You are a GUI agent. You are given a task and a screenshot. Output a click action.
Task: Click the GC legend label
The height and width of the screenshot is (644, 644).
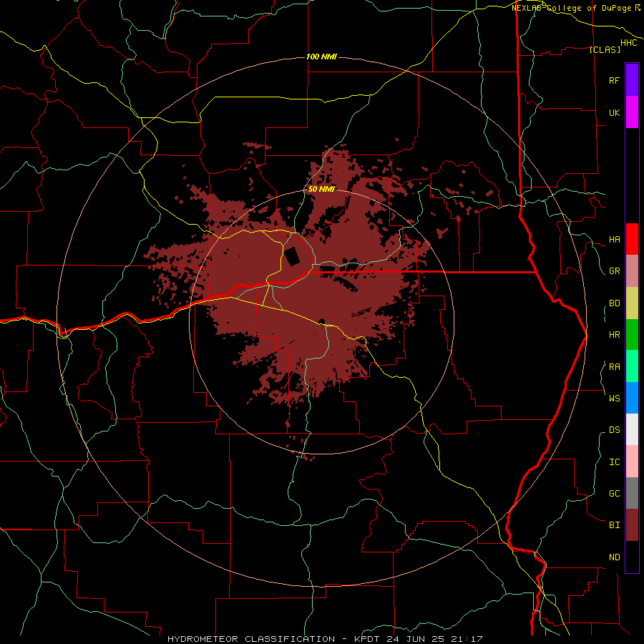(x=614, y=494)
